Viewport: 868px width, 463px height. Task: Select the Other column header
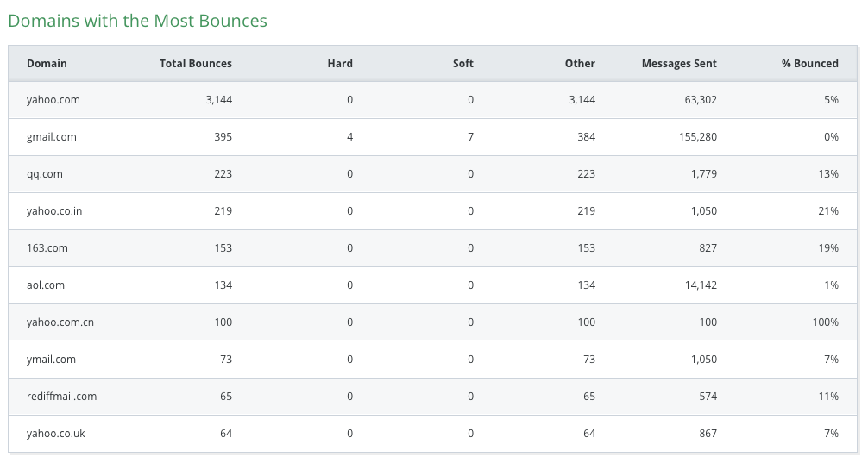pos(580,63)
